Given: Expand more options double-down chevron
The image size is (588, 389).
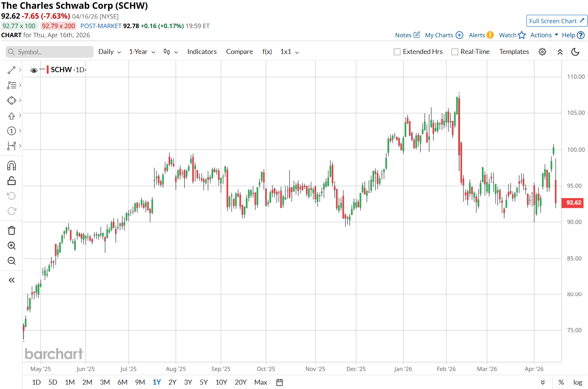Looking at the screenshot, I should 543,382.
